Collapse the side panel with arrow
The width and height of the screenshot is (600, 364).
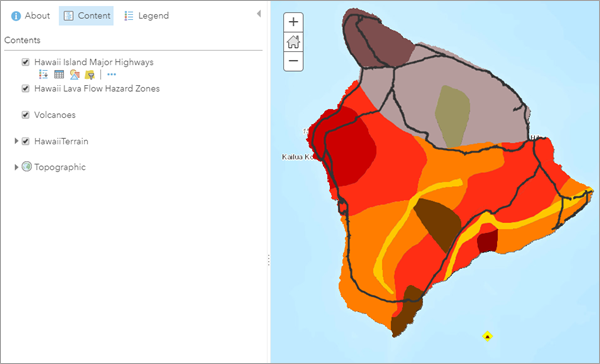point(259,14)
